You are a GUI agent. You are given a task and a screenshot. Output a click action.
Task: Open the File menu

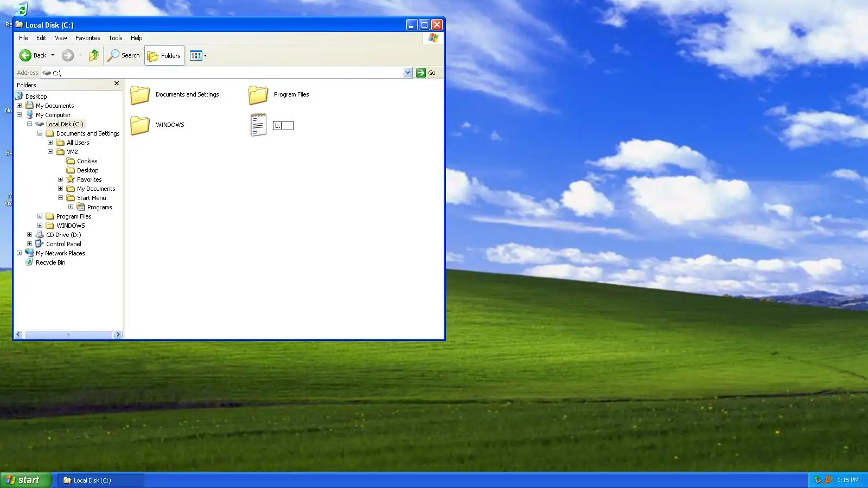click(23, 38)
